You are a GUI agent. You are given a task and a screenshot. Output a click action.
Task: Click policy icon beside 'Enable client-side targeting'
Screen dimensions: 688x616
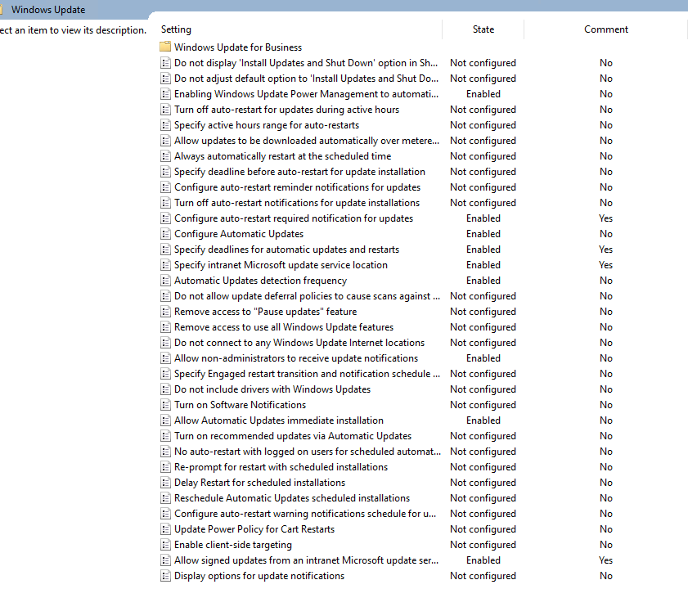click(x=165, y=545)
